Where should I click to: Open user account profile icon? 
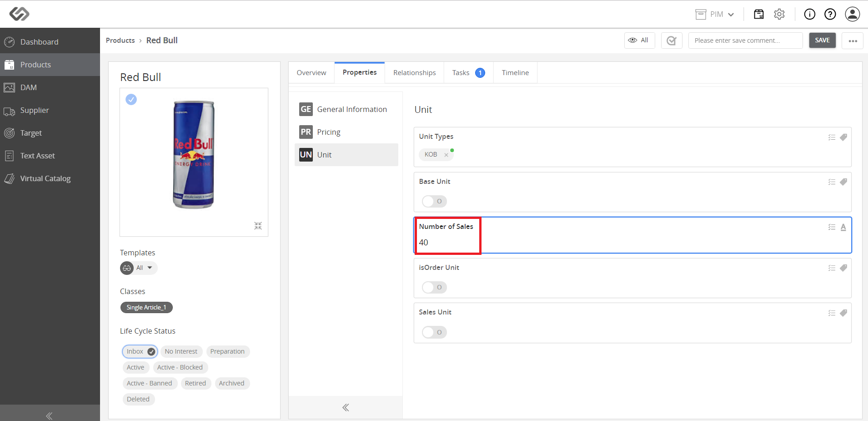[x=853, y=14]
